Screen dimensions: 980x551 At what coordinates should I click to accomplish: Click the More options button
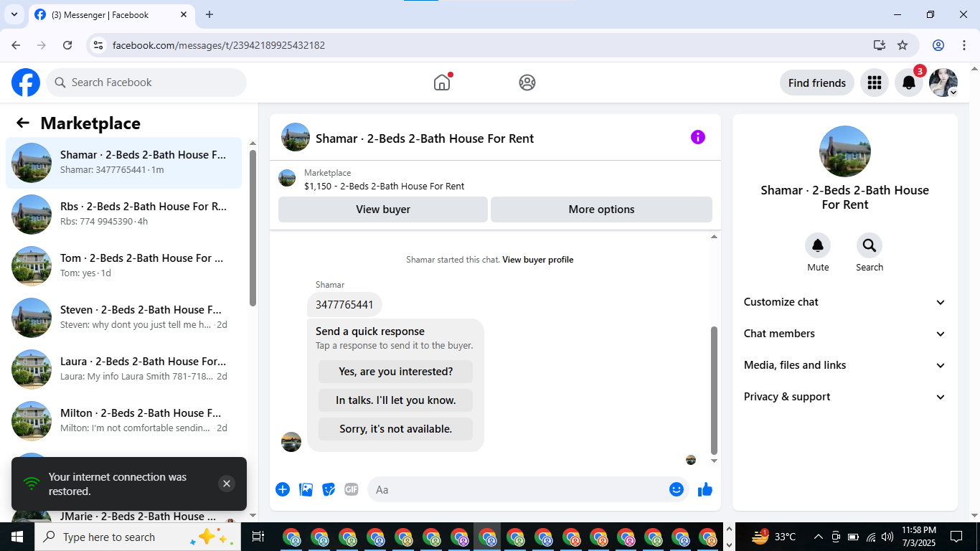[601, 209]
